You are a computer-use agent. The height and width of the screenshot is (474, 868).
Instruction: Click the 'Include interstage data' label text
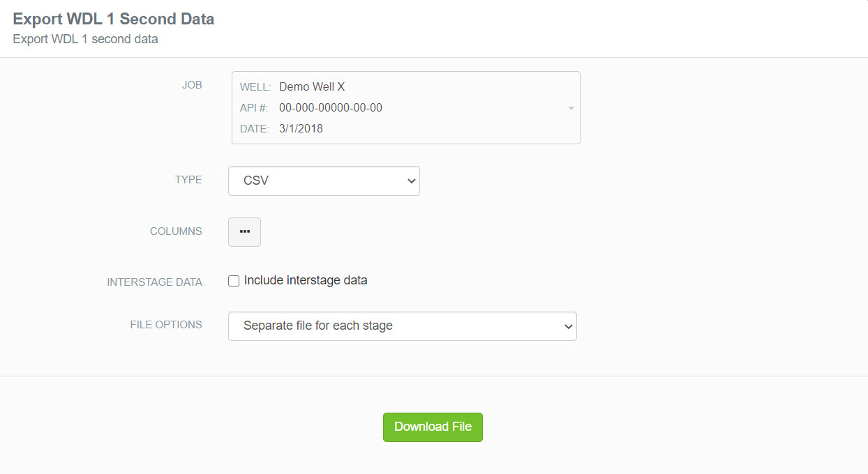(306, 281)
